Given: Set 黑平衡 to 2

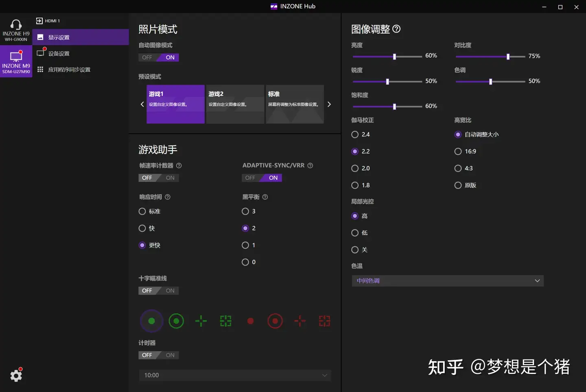Looking at the screenshot, I should click(249, 228).
